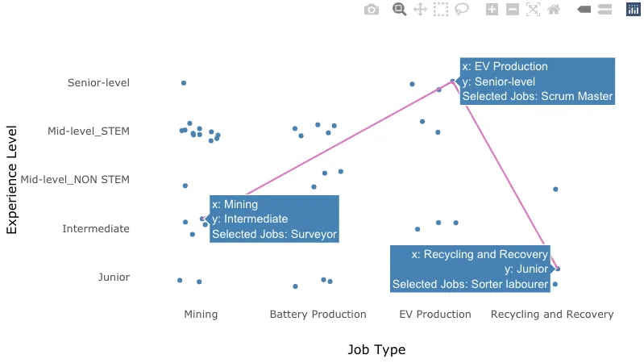
Task: Select the Zoom tool in modebar
Action: [399, 9]
